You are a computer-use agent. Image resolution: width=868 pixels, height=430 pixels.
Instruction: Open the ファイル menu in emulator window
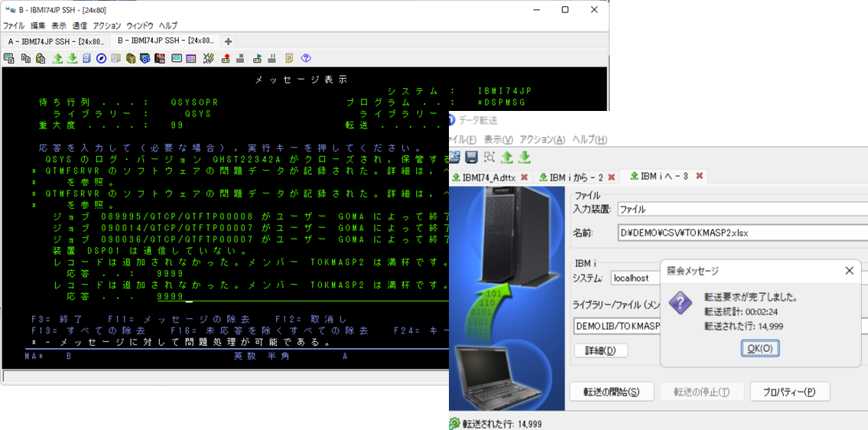pos(14,25)
